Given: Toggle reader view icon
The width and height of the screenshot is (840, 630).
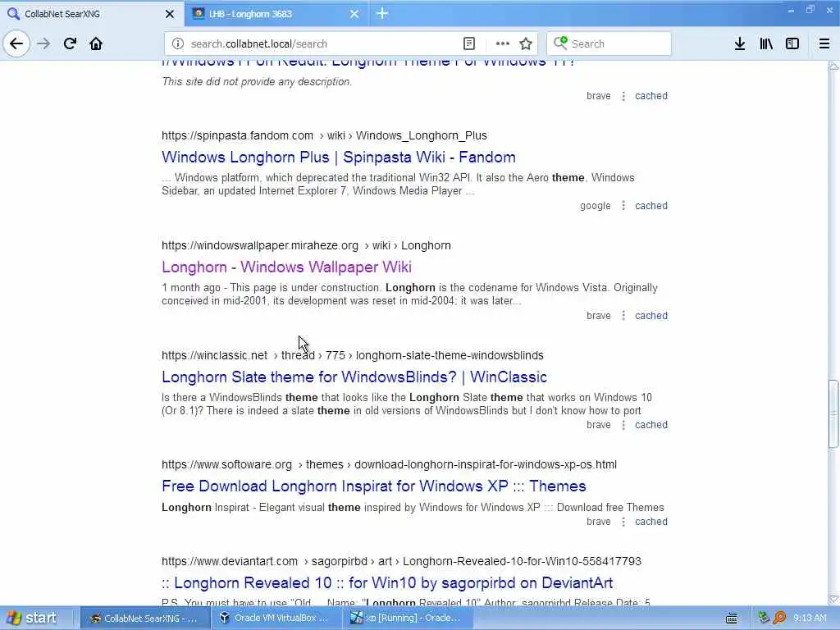Looking at the screenshot, I should 468,44.
